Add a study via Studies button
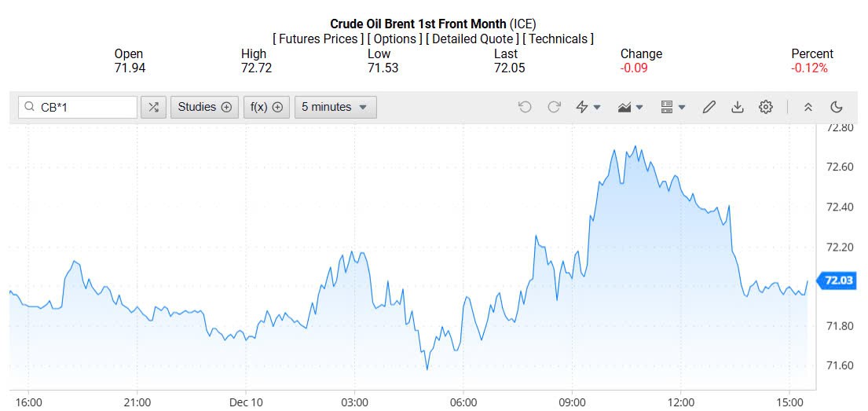 click(x=205, y=107)
